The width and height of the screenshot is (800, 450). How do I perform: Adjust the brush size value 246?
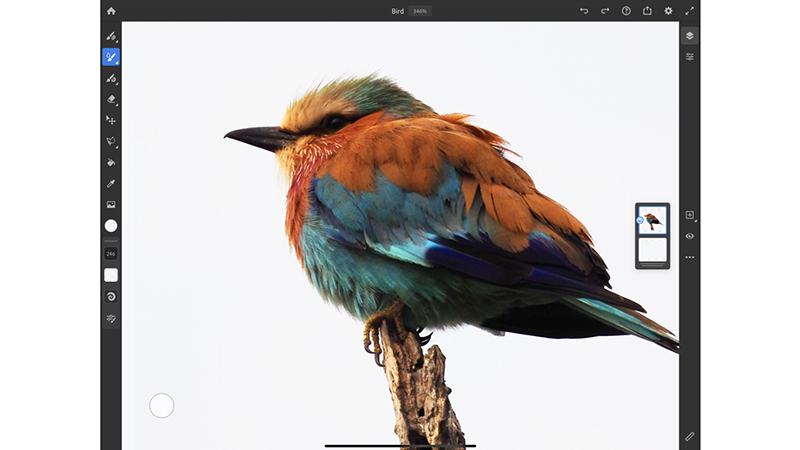pos(111,254)
